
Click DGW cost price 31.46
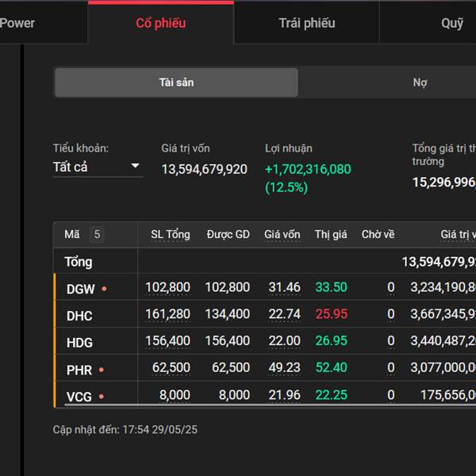pyautogui.click(x=285, y=287)
